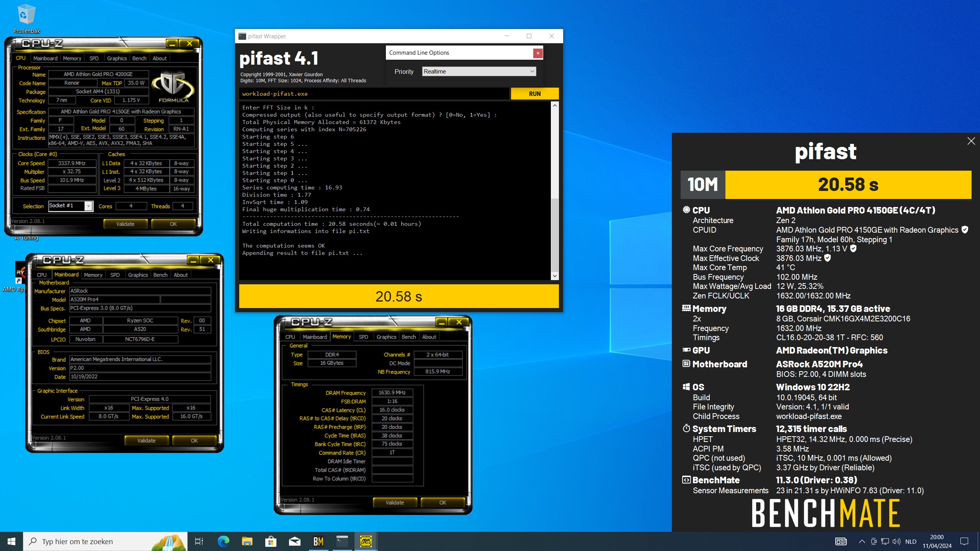This screenshot has height=551, width=980.
Task: Minimize the CPU-Z Mainboard window
Action: click(x=193, y=260)
